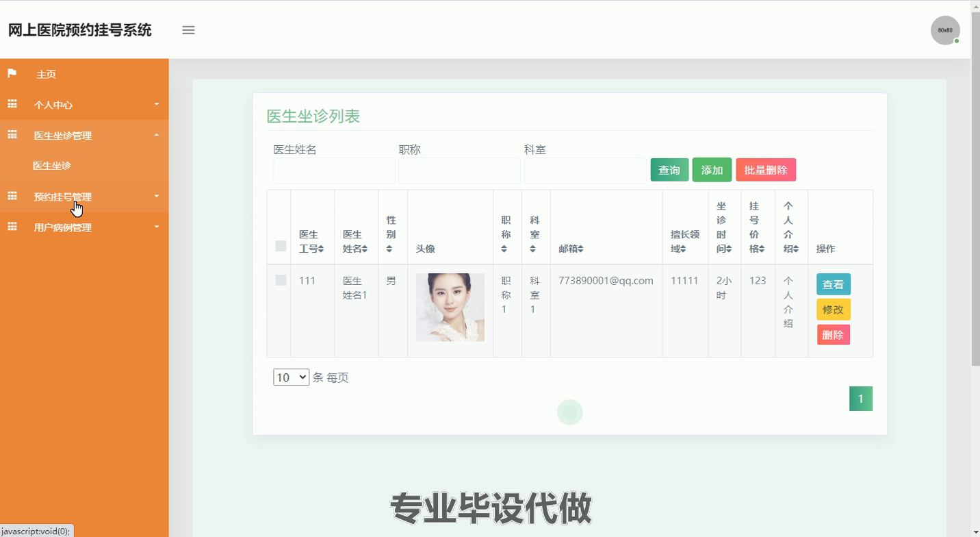Sort by 医生工号 column arrows
980x537 pixels.
tap(321, 249)
